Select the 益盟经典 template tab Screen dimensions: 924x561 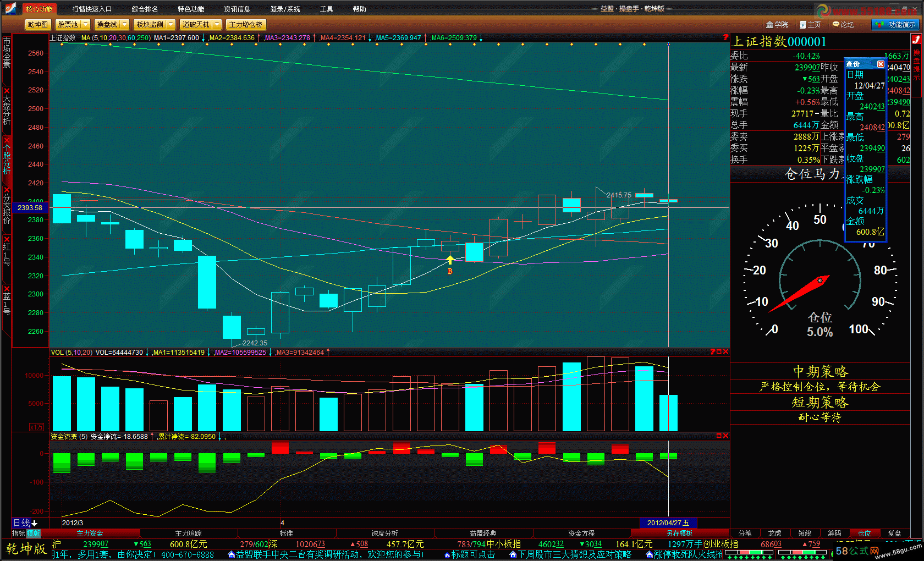pos(483,533)
